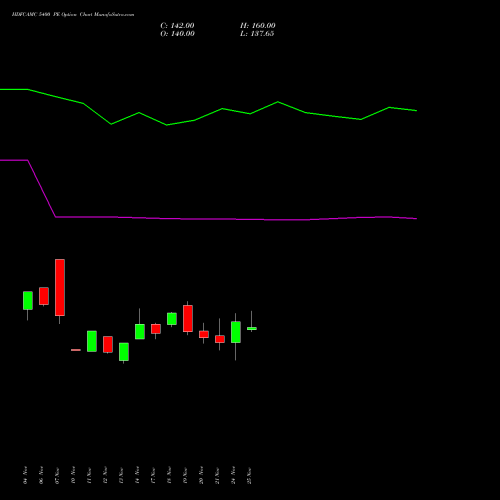Click the 25 Nov date axis label
The height and width of the screenshot is (500, 500).
click(x=250, y=475)
